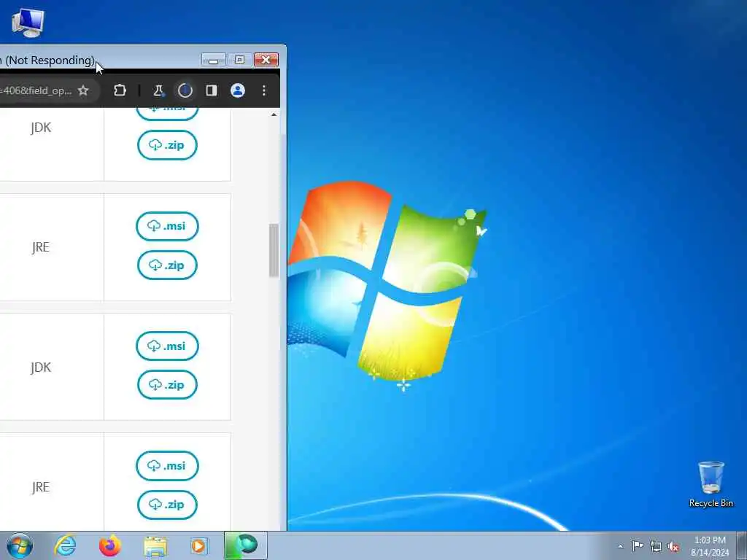Download .zip in the bottom JRE row

(167, 505)
